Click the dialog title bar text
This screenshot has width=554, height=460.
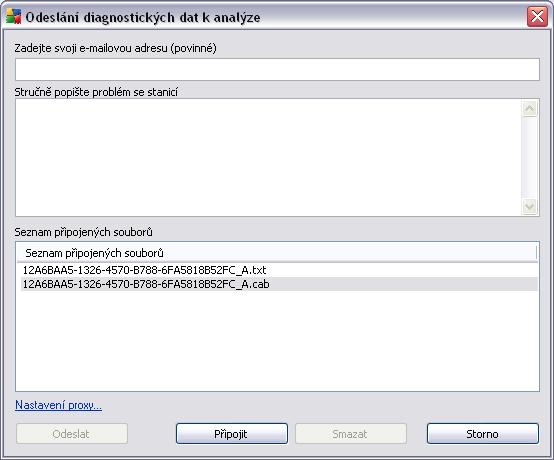click(x=143, y=17)
